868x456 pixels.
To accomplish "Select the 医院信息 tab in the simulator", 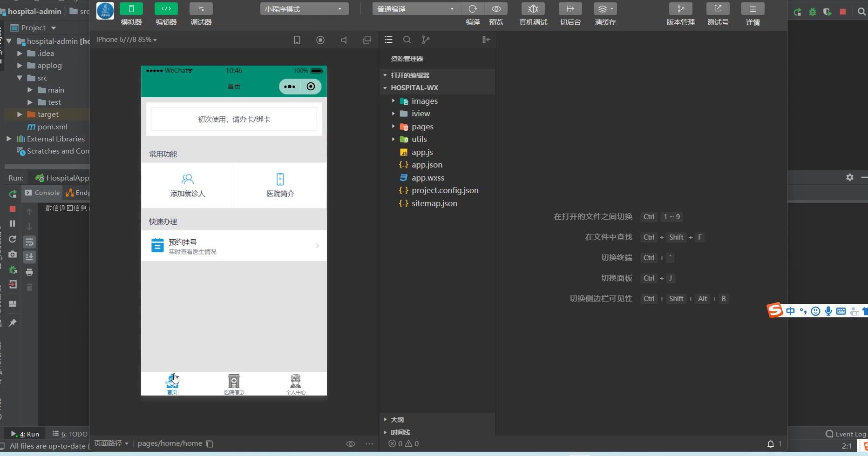I will click(x=234, y=384).
